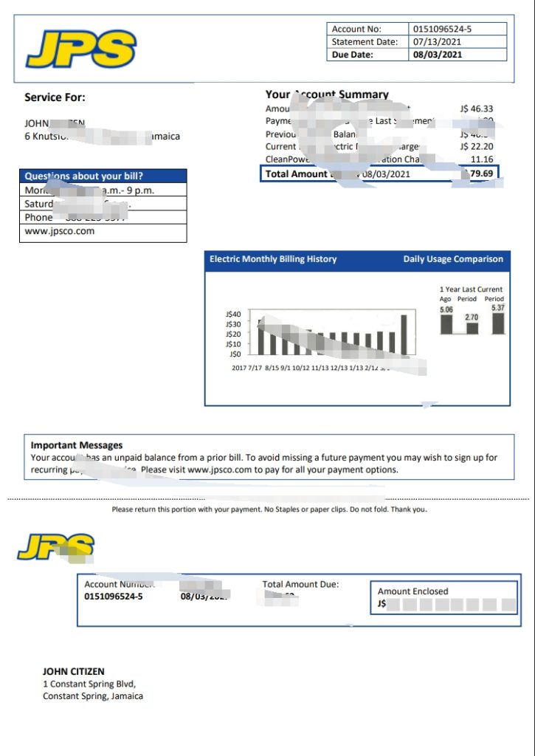Click the 'Your Account Summary' heading
The height and width of the screenshot is (756, 535).
pyautogui.click(x=326, y=94)
